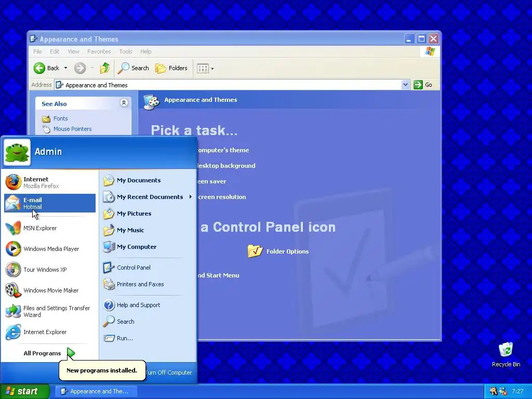Click Turn Off Computer
Viewport: 532px width, 399px height.
169,373
